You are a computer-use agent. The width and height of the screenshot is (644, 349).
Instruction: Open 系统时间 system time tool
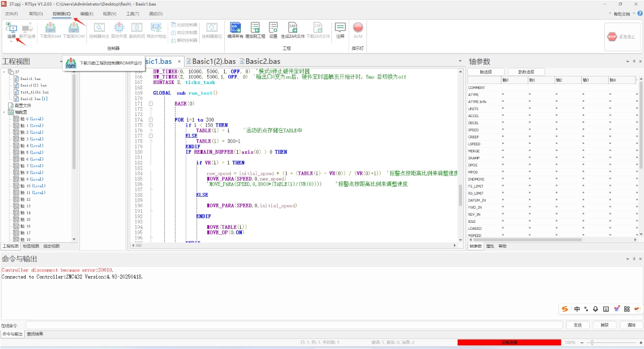pyautogui.click(x=137, y=28)
